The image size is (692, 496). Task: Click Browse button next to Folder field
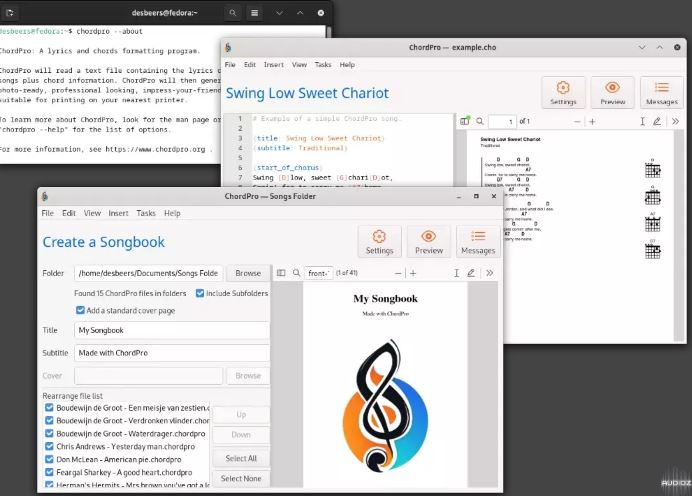click(248, 273)
